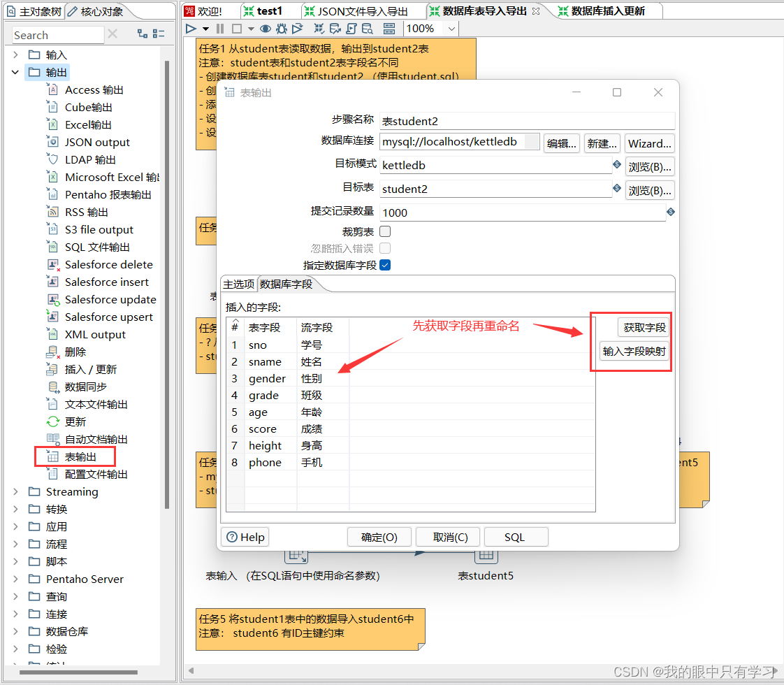Open the JSON文件导入导出 tab
Viewport: 784px width, 685px height.
tap(356, 11)
